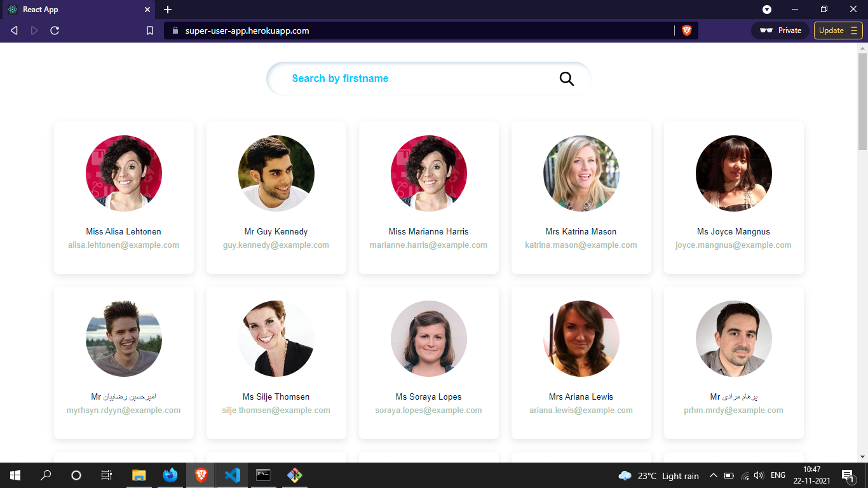Click Mr Guy Kennedy's profile photo
This screenshot has height=488, width=868.
[x=276, y=173]
